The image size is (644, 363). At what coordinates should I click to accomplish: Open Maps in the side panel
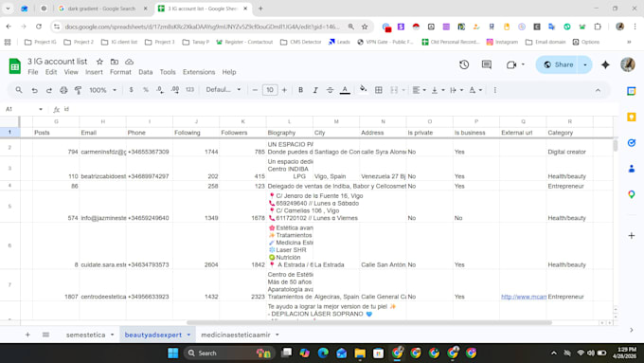[632, 194]
